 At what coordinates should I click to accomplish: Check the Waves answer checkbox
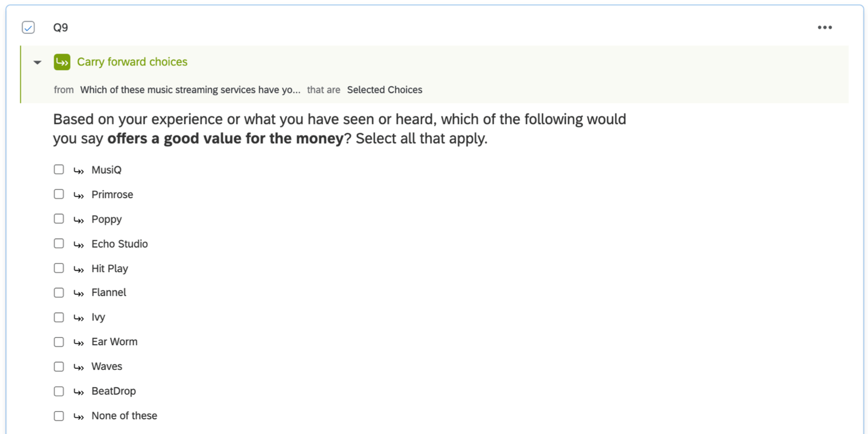[58, 366]
